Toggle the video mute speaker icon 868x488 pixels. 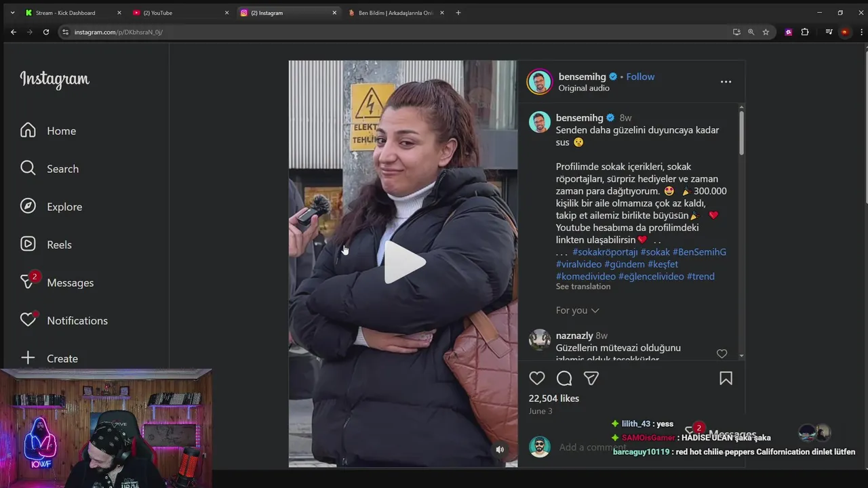(500, 449)
